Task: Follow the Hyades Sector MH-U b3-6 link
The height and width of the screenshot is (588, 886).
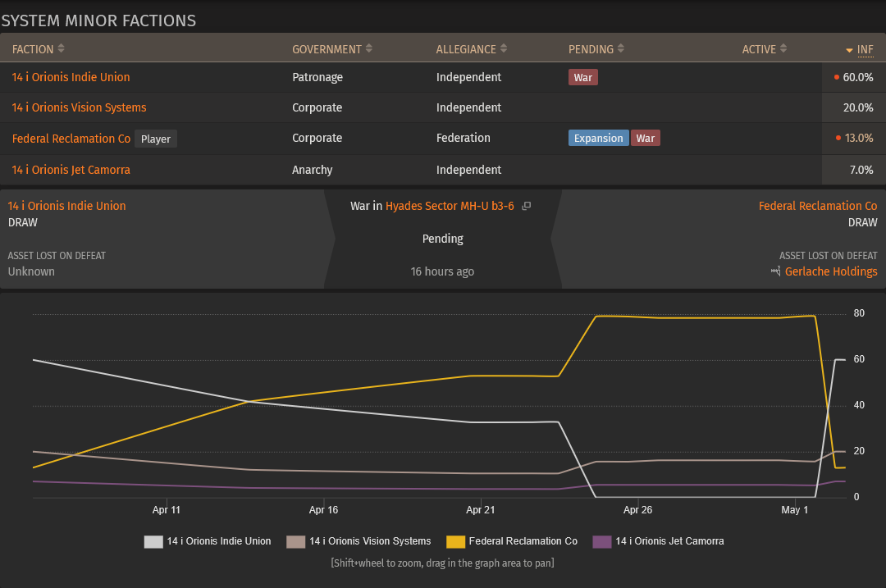Action: coord(450,206)
